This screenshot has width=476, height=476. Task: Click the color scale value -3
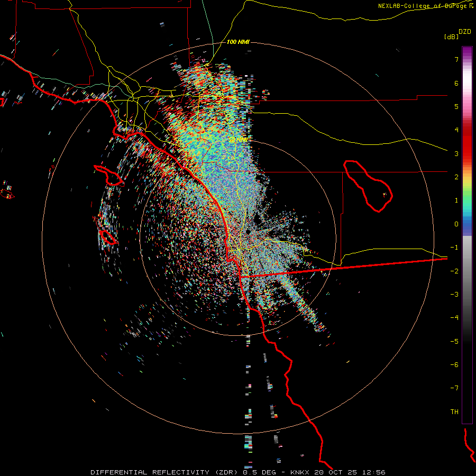454,295
